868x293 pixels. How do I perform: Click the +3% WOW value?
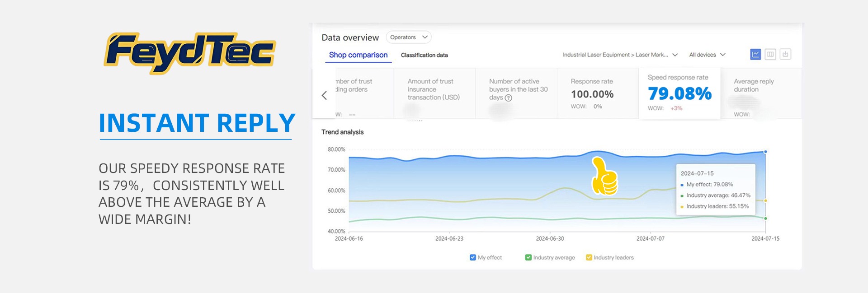click(x=676, y=108)
